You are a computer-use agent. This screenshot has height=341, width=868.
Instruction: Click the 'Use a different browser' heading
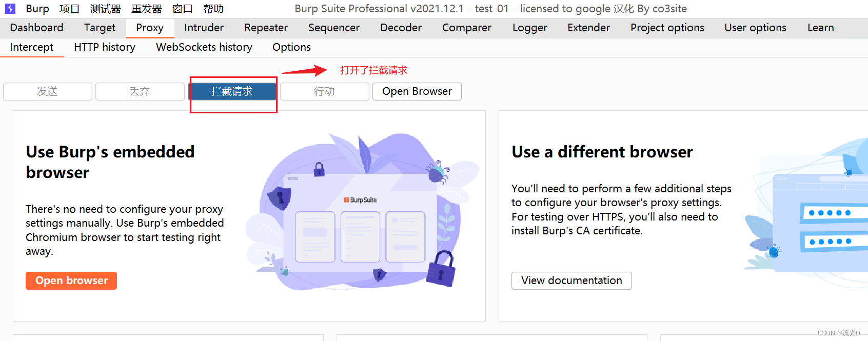(602, 152)
